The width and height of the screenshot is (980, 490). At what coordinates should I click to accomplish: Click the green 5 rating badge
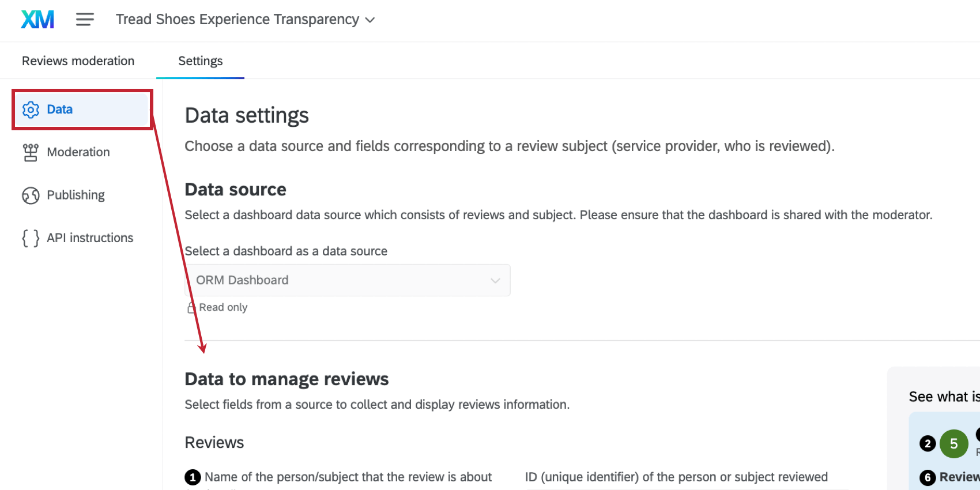pyautogui.click(x=953, y=444)
